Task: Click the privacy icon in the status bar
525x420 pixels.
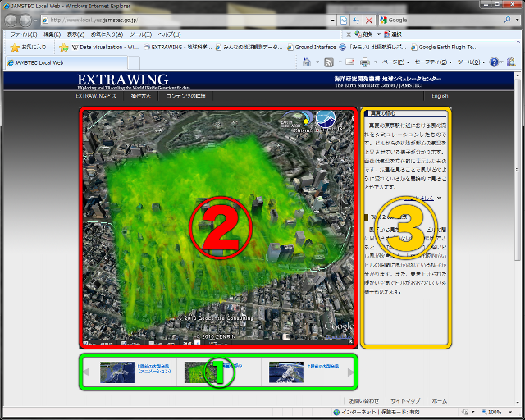Action: pos(465,412)
